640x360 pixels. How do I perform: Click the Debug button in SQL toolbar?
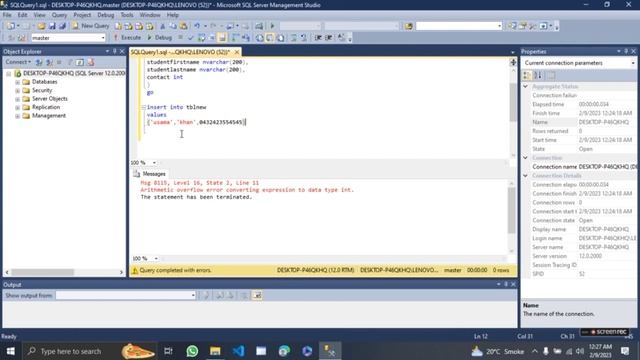159,38
